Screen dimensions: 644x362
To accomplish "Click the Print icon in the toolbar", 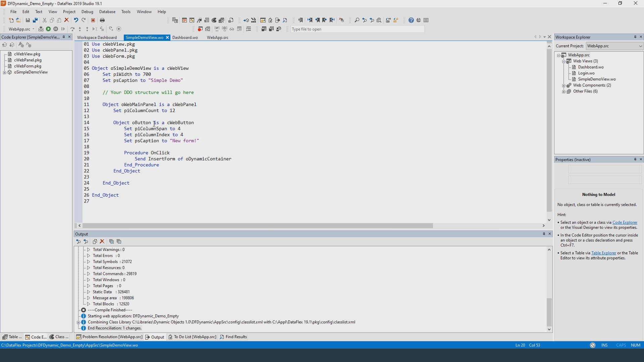I will point(103,20).
